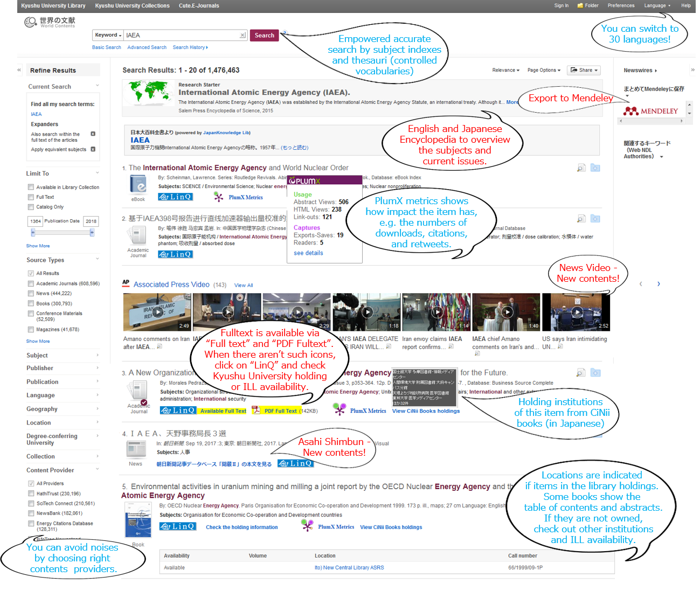This screenshot has height=591, width=700.
Task: Clear the search box with the X icon
Action: [x=242, y=36]
